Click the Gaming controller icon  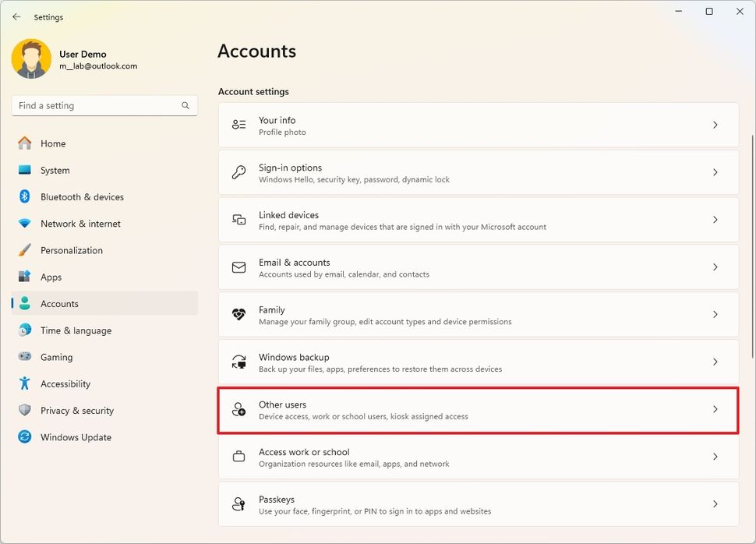[x=25, y=356]
